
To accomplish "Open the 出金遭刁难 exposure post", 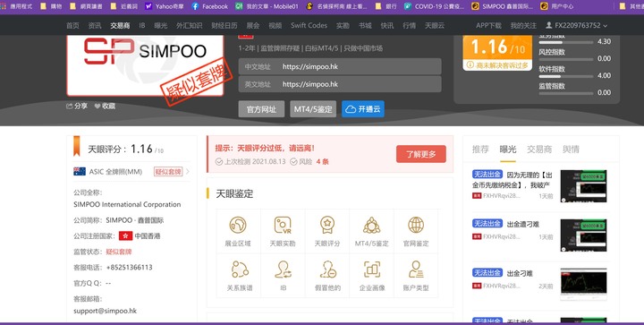I will pos(523,225).
